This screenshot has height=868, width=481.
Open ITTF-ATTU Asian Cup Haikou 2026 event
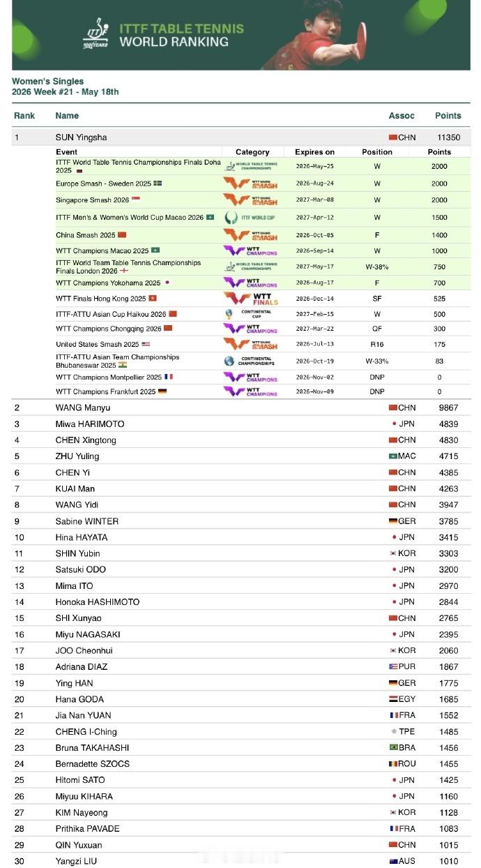click(x=112, y=315)
